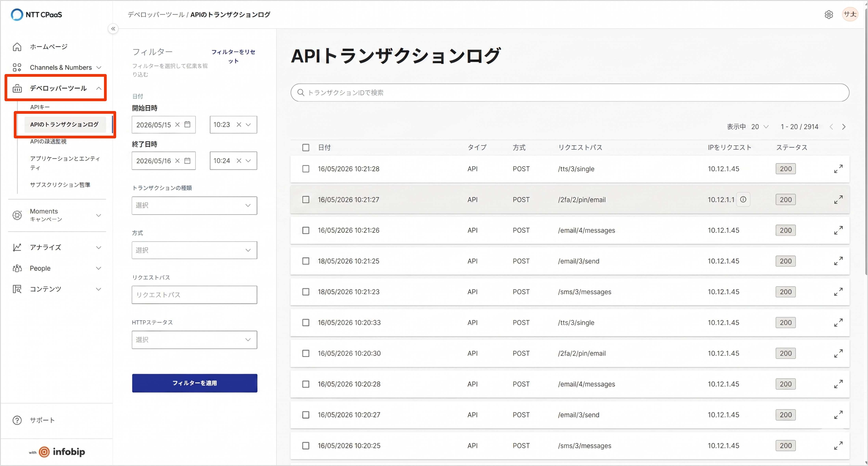This screenshot has width=868, height=466.
Task: Click the home icon beside ホームページ
Action: 17,47
